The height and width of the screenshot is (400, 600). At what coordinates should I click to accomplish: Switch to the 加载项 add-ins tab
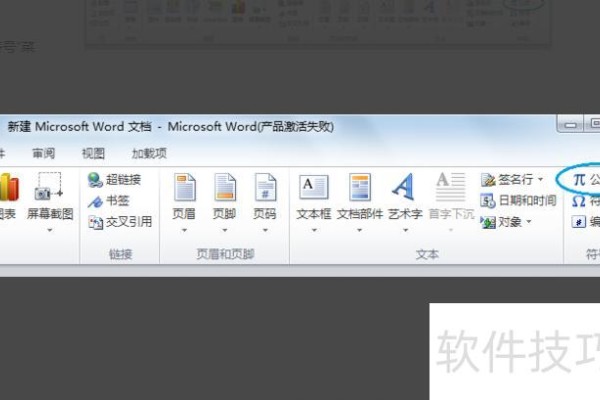(x=149, y=153)
